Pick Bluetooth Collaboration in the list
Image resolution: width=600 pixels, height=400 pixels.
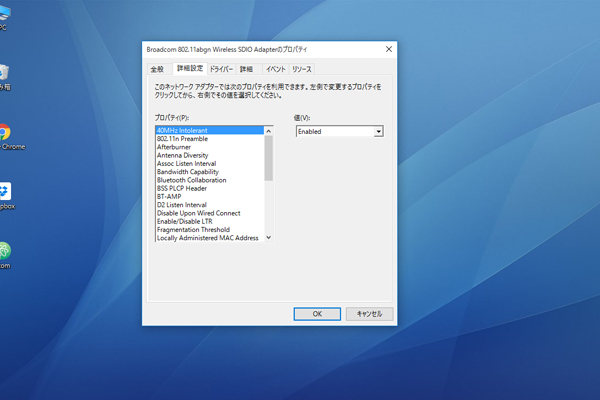coord(191,180)
